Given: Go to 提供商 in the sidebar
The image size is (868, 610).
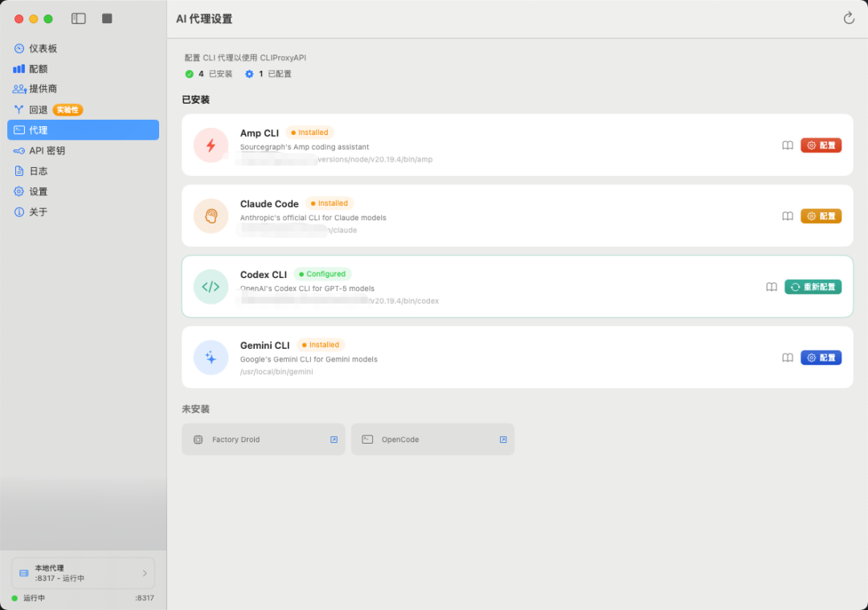Looking at the screenshot, I should pos(43,89).
